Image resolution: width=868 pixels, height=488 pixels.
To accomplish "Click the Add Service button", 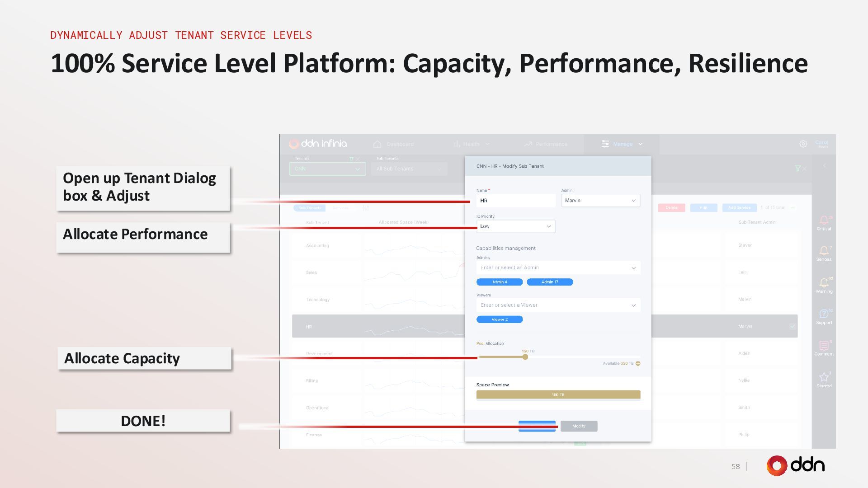I will tap(739, 208).
